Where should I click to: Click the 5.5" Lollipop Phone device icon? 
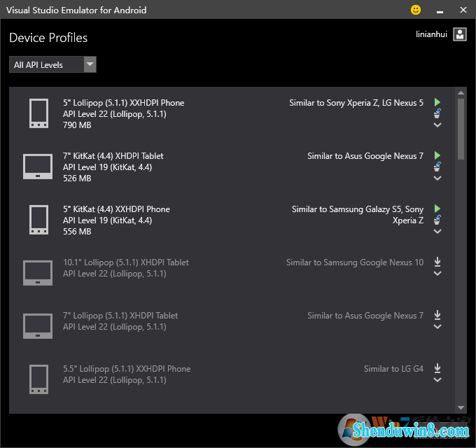38,379
